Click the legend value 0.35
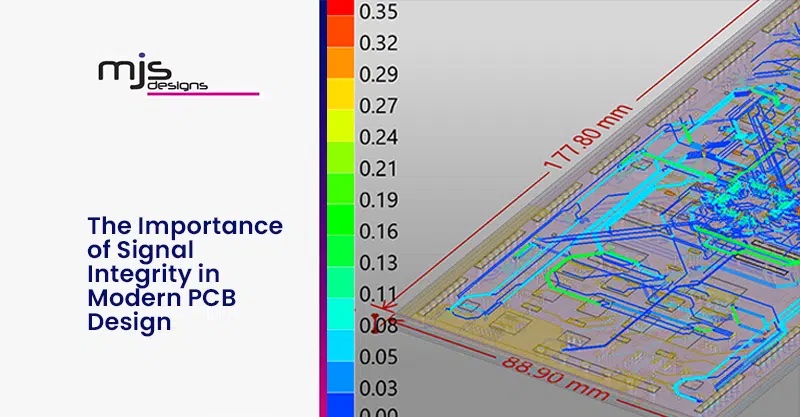The height and width of the screenshot is (417, 800). [378, 12]
